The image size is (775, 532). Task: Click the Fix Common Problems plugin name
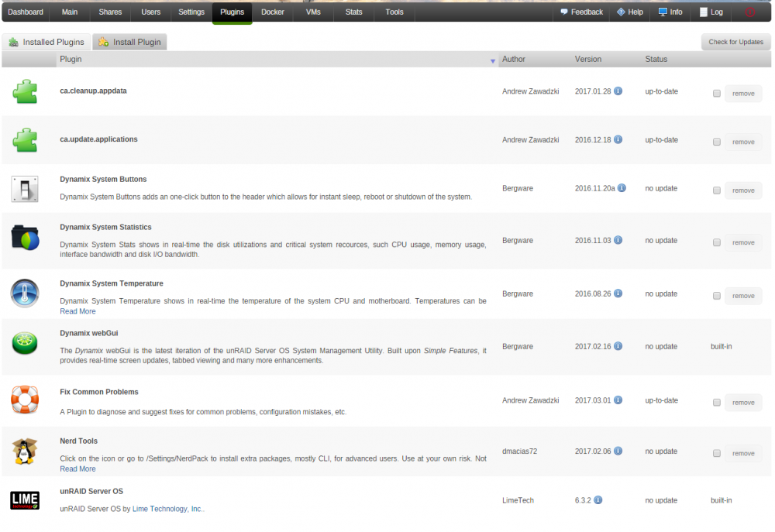tap(99, 392)
